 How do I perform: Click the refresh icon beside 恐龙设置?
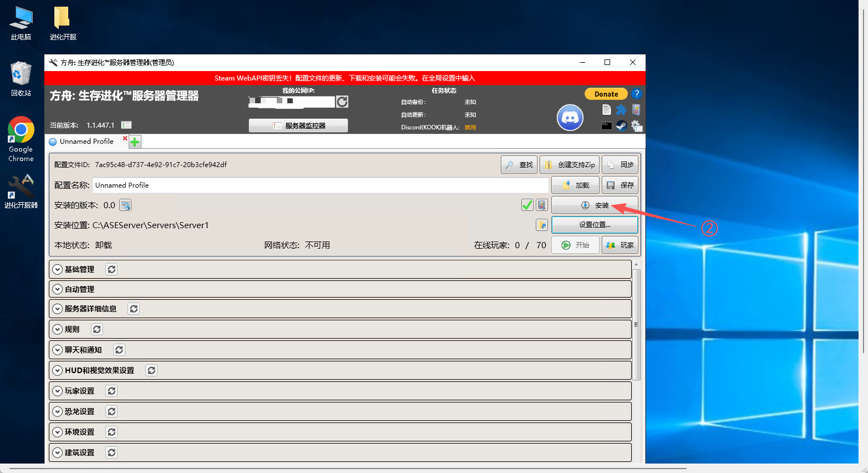click(111, 411)
